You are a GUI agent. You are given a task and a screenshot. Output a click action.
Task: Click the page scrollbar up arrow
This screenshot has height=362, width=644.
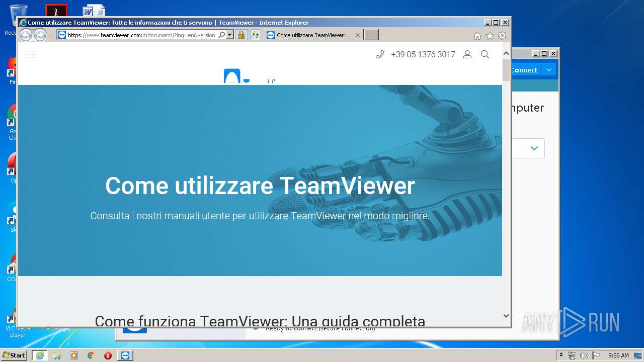point(506,53)
